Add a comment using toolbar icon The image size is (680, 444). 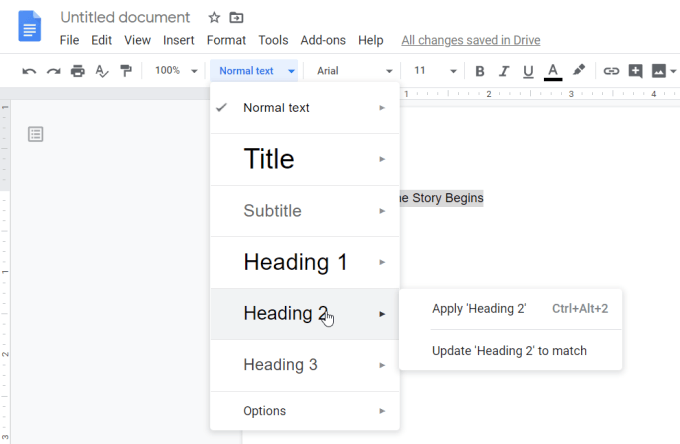click(x=634, y=71)
